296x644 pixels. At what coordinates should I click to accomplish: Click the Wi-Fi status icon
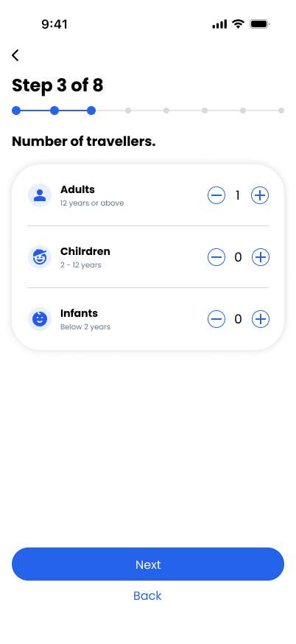point(238,24)
